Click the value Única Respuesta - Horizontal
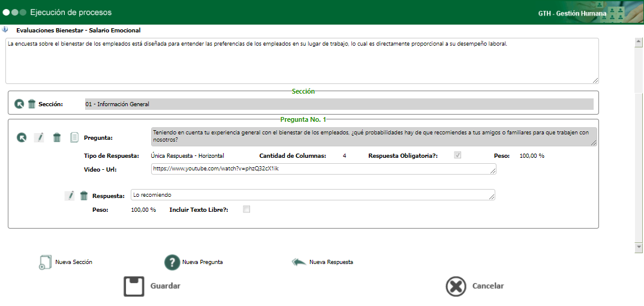This screenshot has width=644, height=306. pyautogui.click(x=187, y=155)
